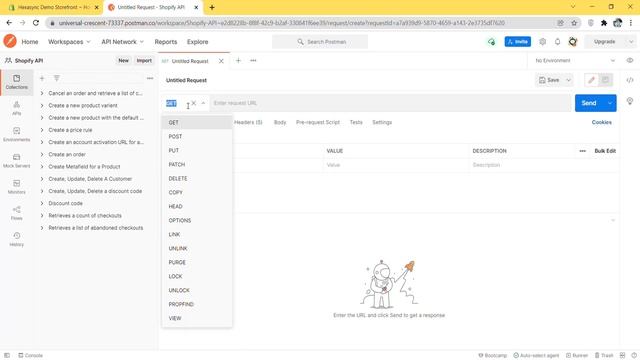Expand 'Discount code' collection
Image resolution: width=640 pixels, height=360 pixels.
pyautogui.click(x=42, y=203)
